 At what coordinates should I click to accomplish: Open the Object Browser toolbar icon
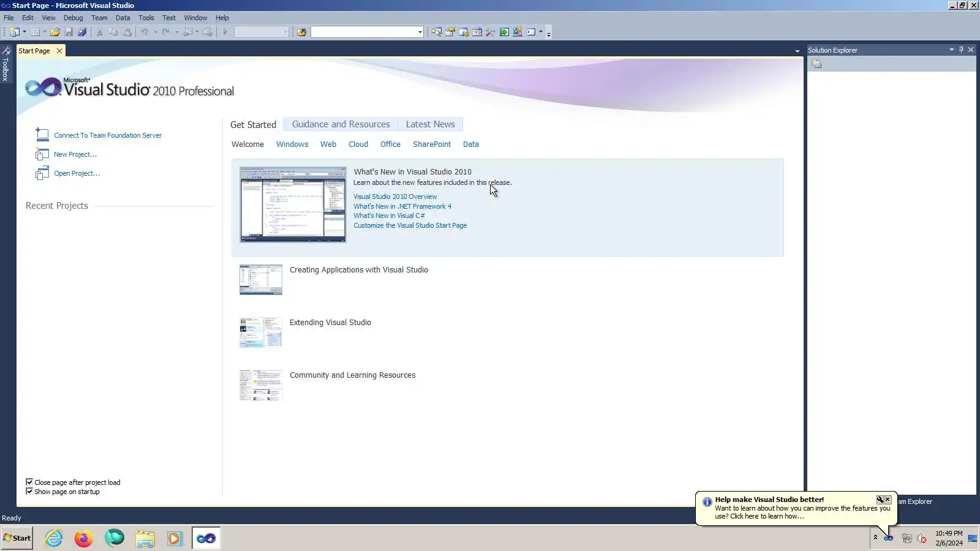(x=477, y=32)
